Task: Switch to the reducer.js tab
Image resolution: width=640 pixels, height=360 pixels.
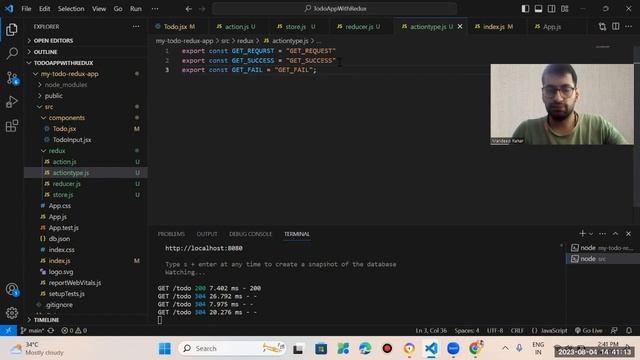Action: click(x=362, y=27)
